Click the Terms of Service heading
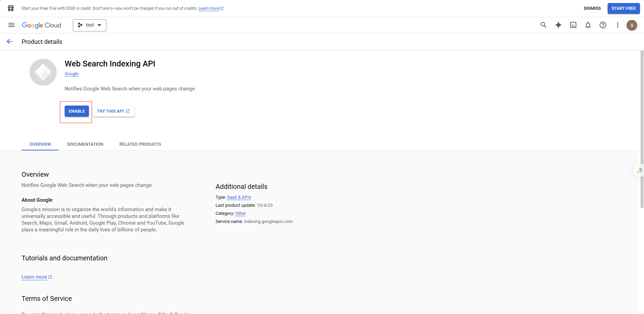Viewport: 644px width, 314px height. (46, 298)
